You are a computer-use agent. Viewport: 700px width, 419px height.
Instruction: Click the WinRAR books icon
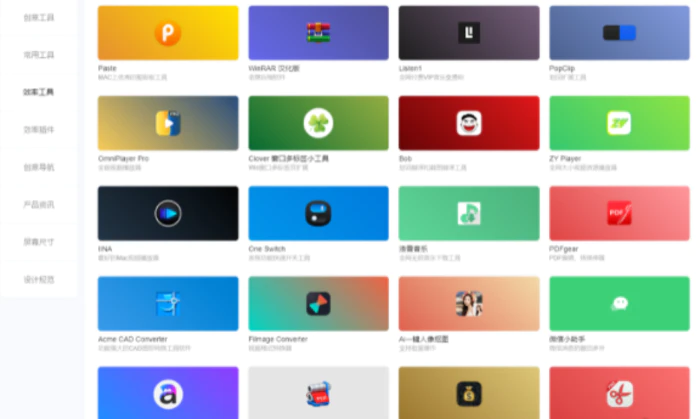[318, 33]
